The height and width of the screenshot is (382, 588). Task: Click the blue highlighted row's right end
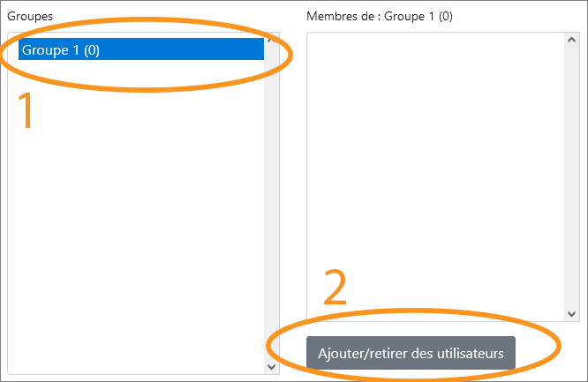click(255, 49)
